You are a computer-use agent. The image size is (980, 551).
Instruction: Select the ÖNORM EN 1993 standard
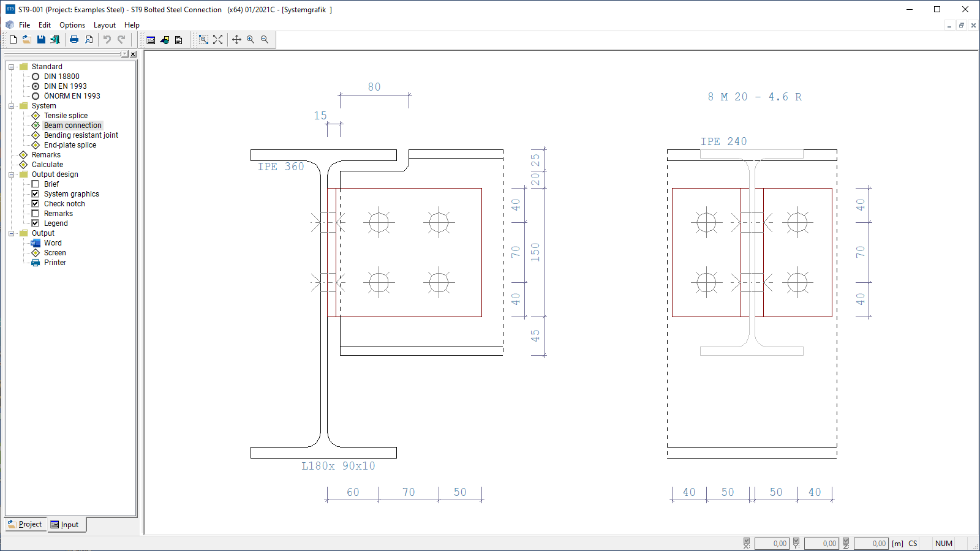click(36, 96)
